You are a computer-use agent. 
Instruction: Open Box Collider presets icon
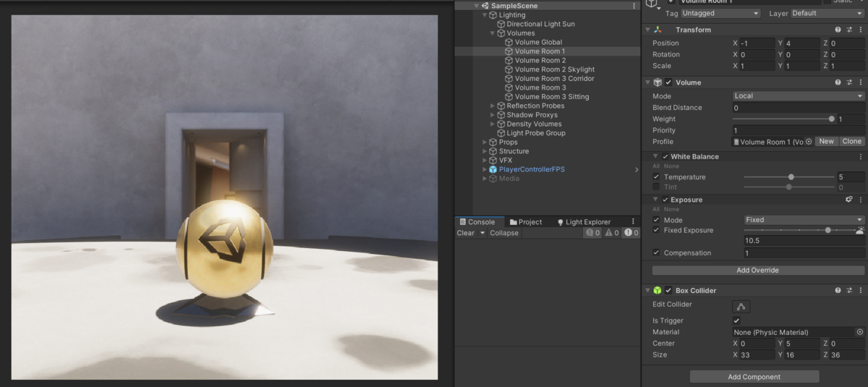850,290
